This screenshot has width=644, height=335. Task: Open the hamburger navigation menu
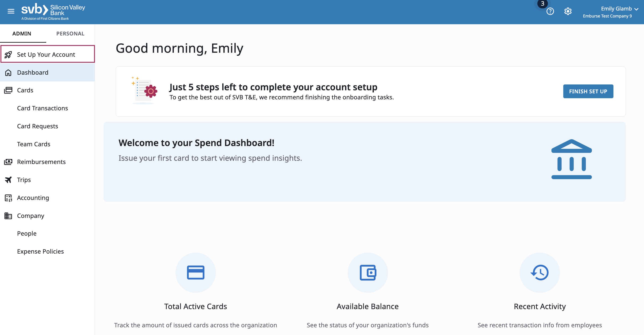11,11
